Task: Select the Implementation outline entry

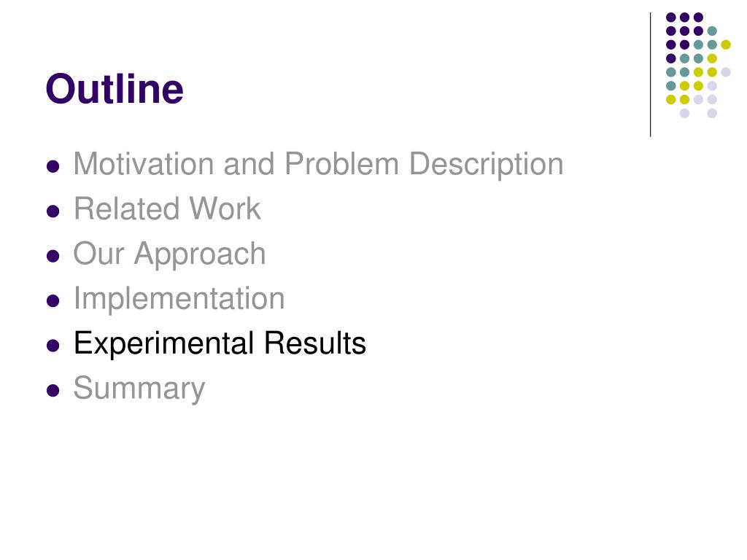Action: 179,299
